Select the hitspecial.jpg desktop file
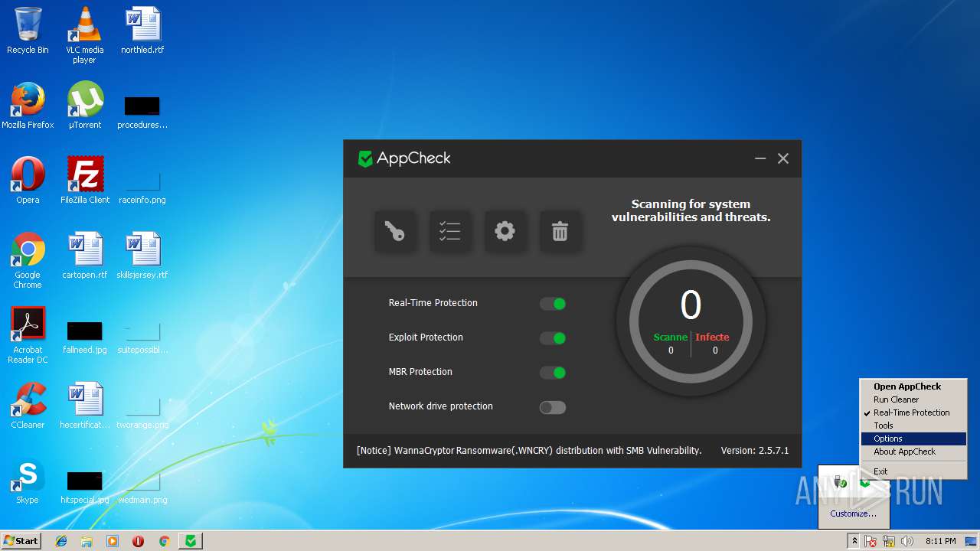The height and width of the screenshot is (551, 980). [x=85, y=487]
